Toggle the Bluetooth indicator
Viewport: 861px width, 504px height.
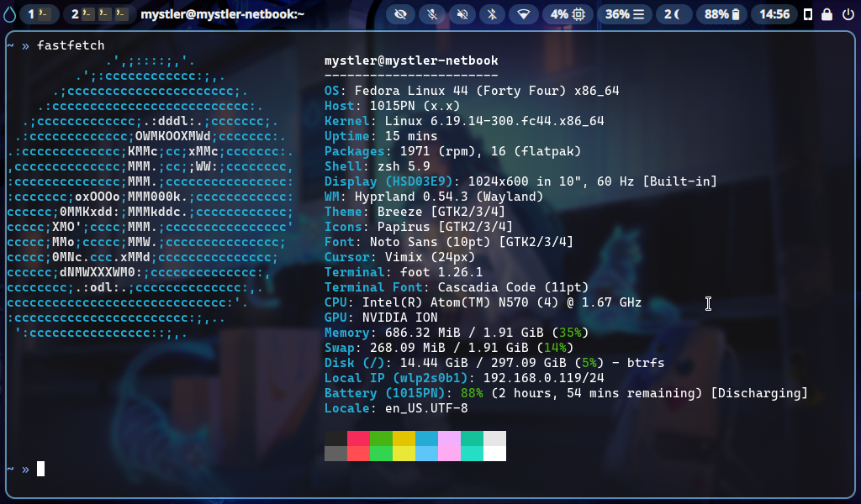(493, 14)
